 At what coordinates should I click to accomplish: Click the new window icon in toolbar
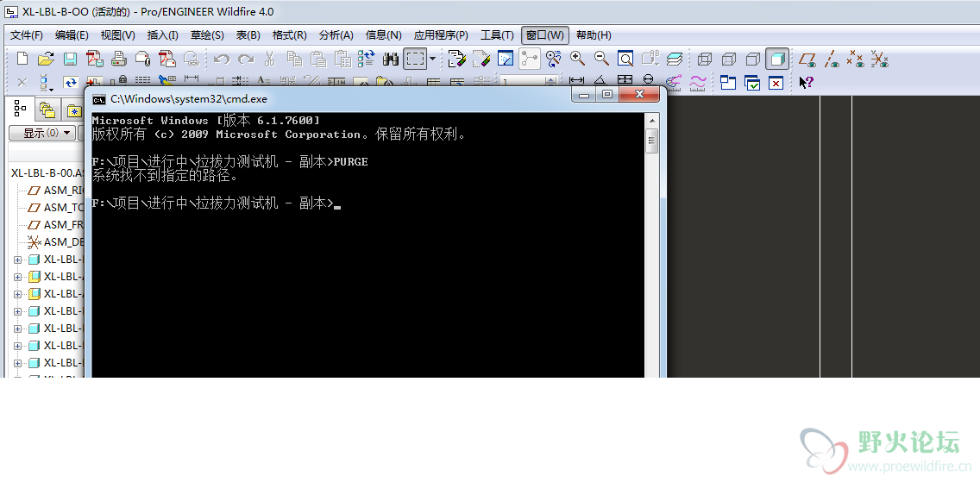point(728,83)
